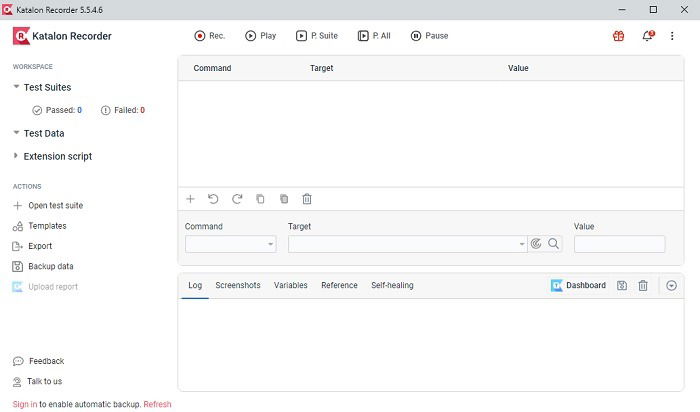
Task: Delete the command with trash icon
Action: [307, 199]
